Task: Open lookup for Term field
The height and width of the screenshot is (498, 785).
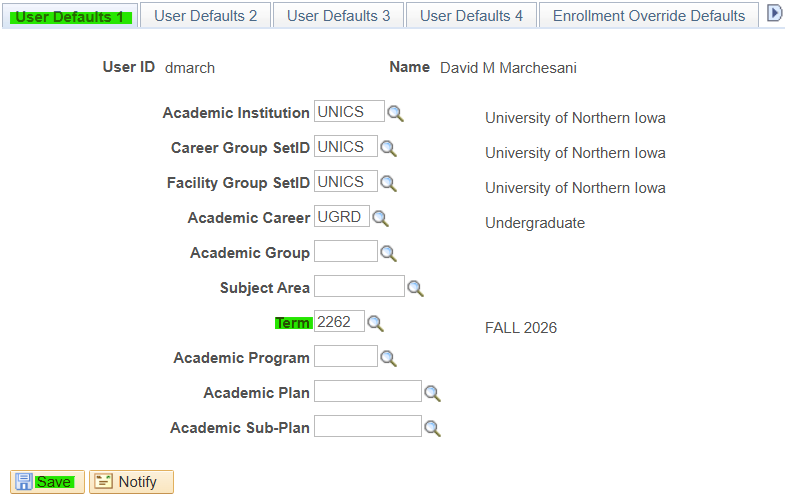Action: [375, 324]
